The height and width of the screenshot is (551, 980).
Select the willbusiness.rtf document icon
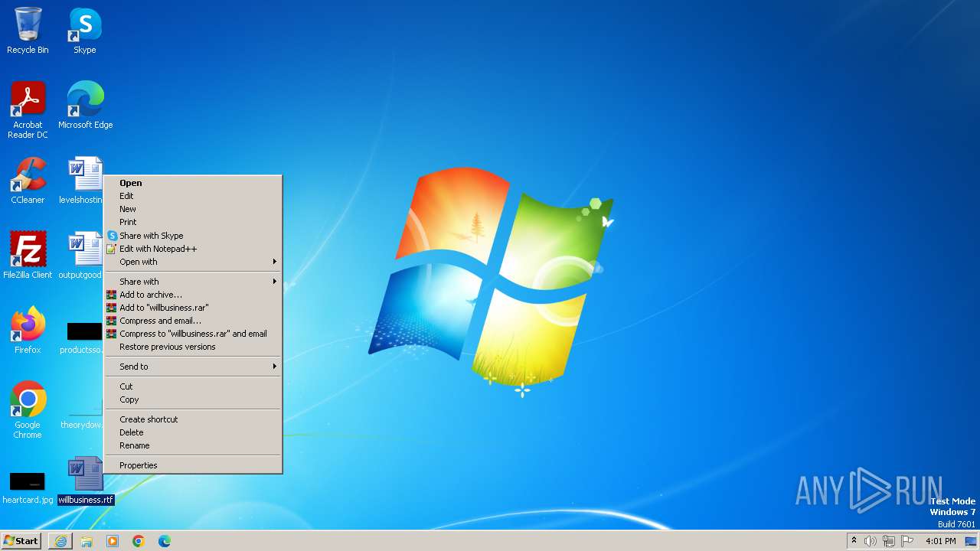tap(85, 481)
